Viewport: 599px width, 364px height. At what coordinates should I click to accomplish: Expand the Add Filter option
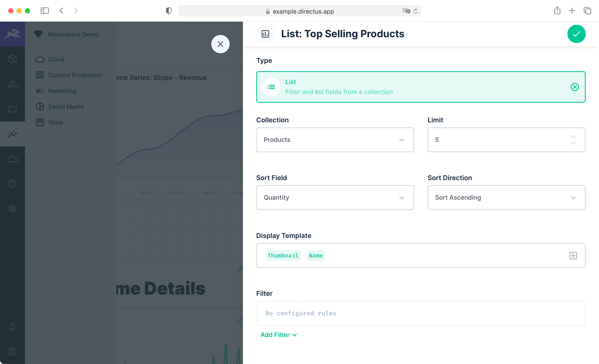[x=278, y=335]
